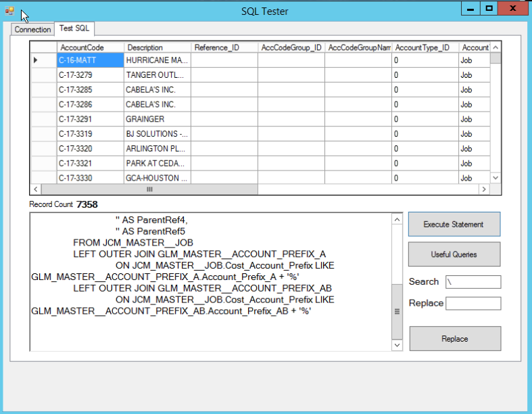Click the Replace button
Image resolution: width=532 pixels, height=414 pixels.
coord(455,339)
